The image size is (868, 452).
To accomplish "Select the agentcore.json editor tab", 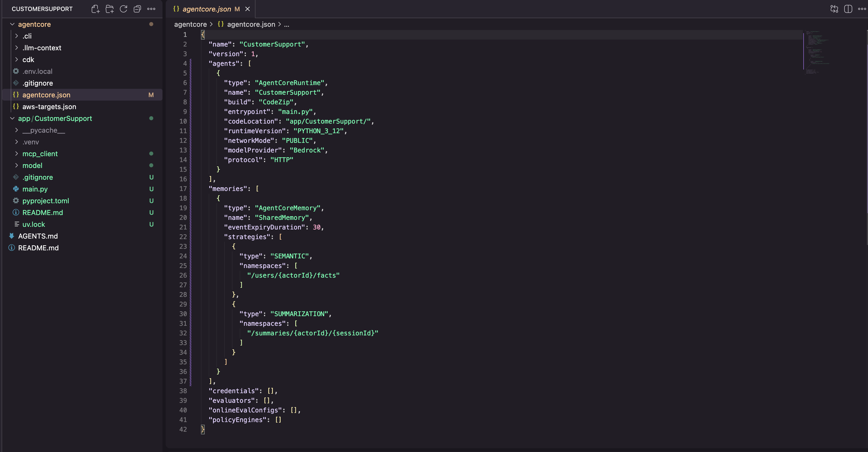I will pos(207,9).
